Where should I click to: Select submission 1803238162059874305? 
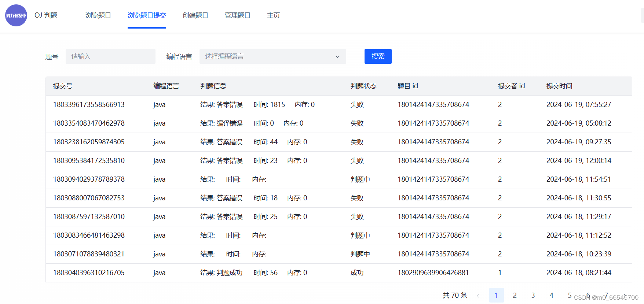point(89,142)
